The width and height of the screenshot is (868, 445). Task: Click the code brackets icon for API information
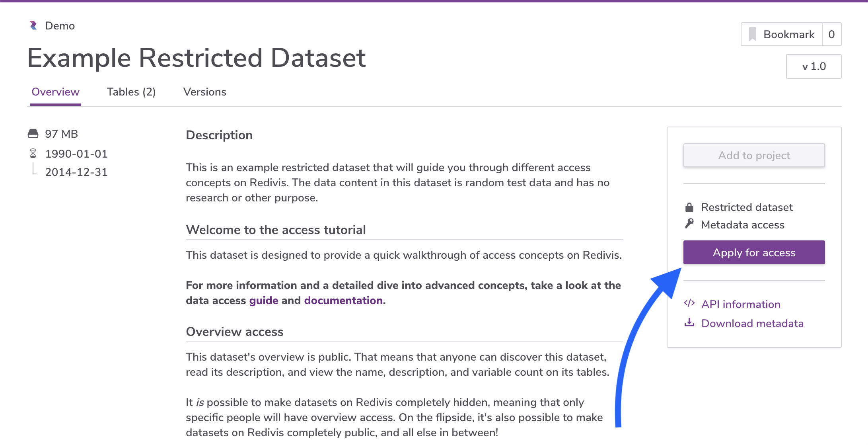click(689, 304)
